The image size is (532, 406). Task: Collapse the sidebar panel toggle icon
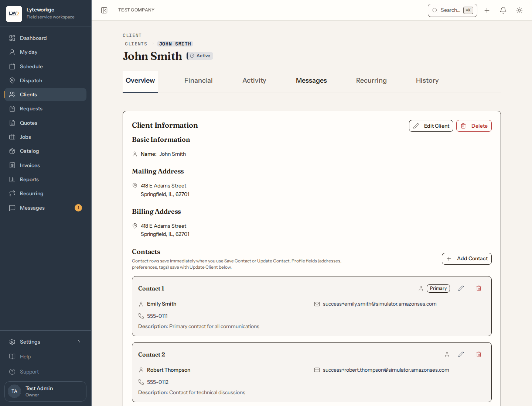[x=104, y=10]
